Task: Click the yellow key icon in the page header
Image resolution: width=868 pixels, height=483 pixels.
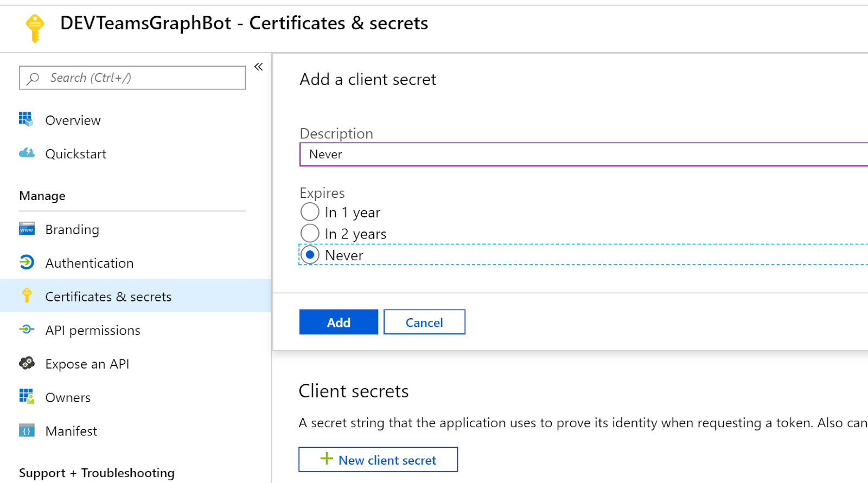Action: [x=35, y=28]
